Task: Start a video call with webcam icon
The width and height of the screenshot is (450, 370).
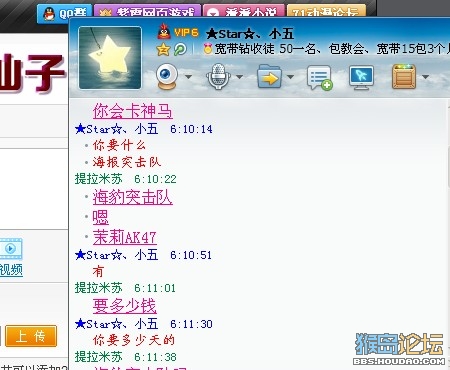Action: click(166, 77)
